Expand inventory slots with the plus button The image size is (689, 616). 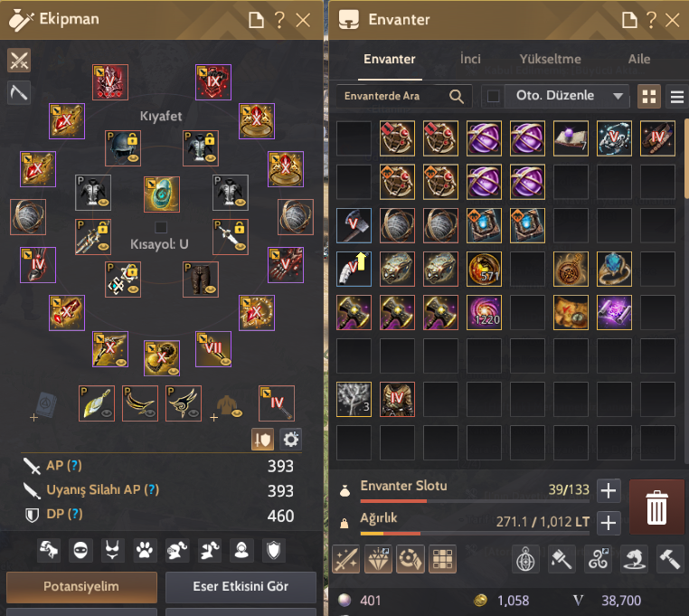609,490
